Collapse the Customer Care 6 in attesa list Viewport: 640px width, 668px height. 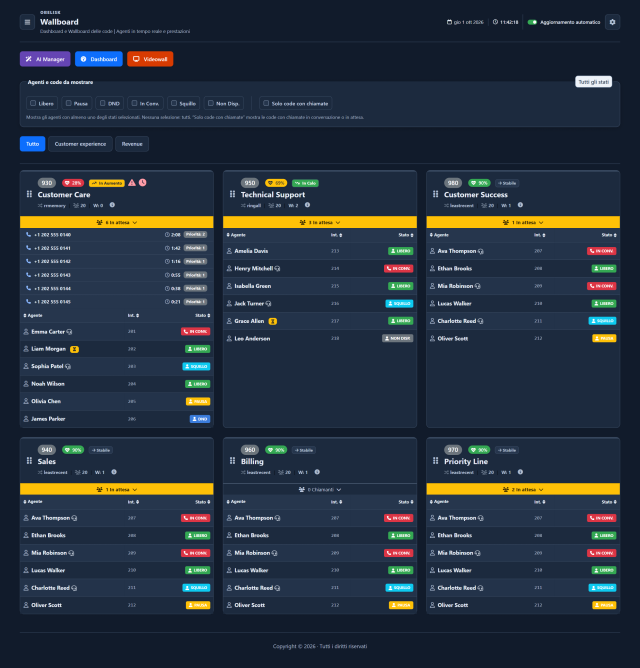click(117, 222)
